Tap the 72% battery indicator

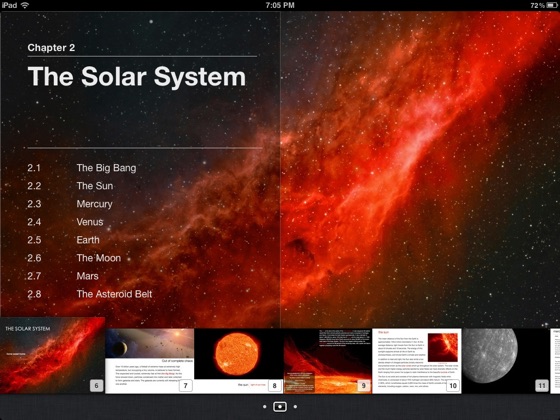(544, 5)
